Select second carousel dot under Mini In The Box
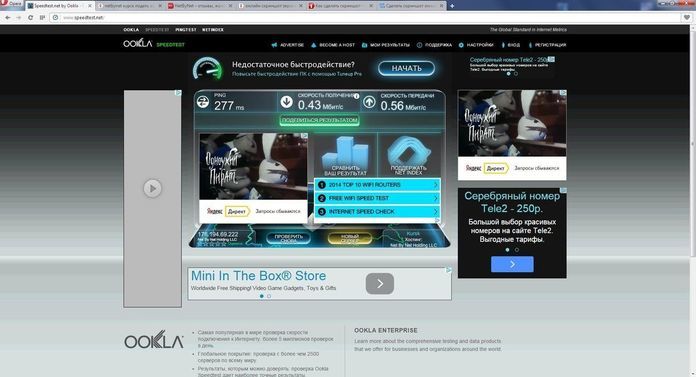696x377 pixels. [269, 296]
